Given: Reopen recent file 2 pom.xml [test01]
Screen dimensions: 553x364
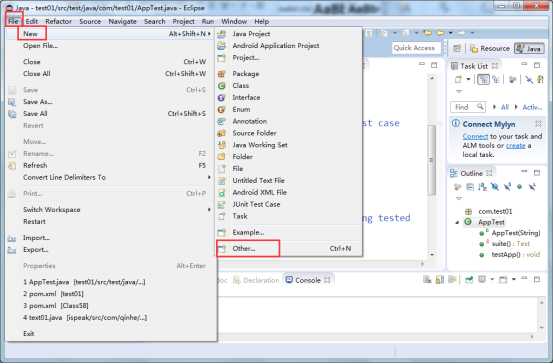Looking at the screenshot, I should (x=111, y=294).
